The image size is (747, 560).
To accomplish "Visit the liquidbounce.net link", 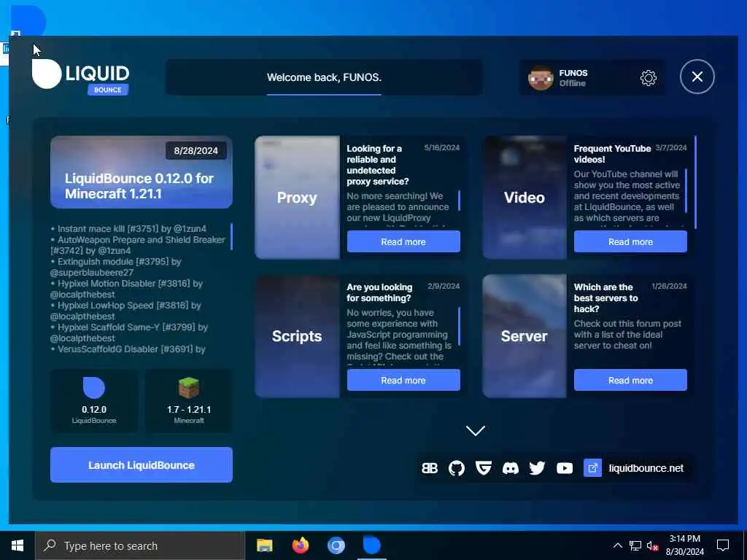I will 646,468.
